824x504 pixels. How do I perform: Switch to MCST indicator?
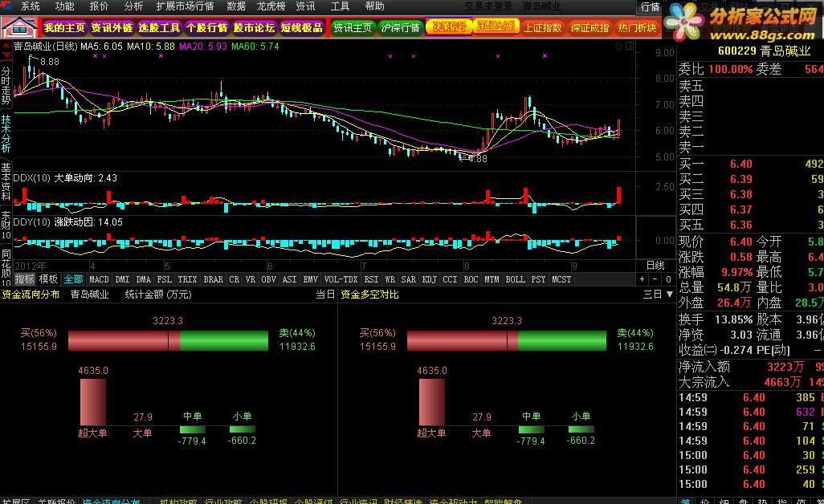tap(561, 279)
